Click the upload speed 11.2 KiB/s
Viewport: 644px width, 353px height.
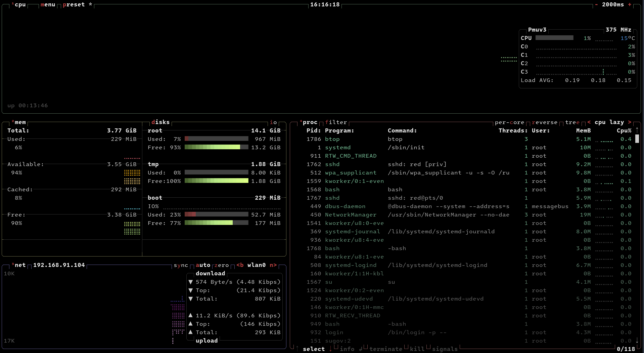click(x=214, y=316)
